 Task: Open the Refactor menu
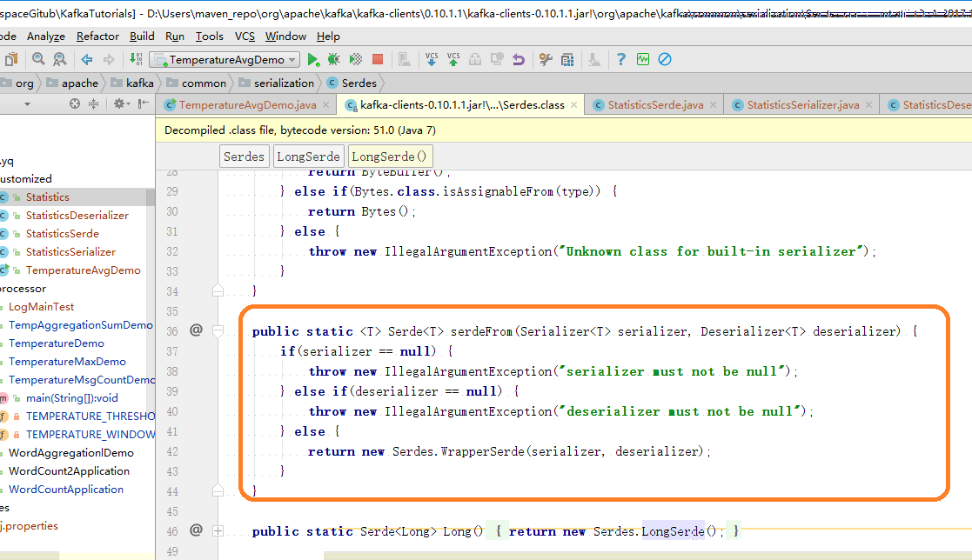pyautogui.click(x=98, y=37)
